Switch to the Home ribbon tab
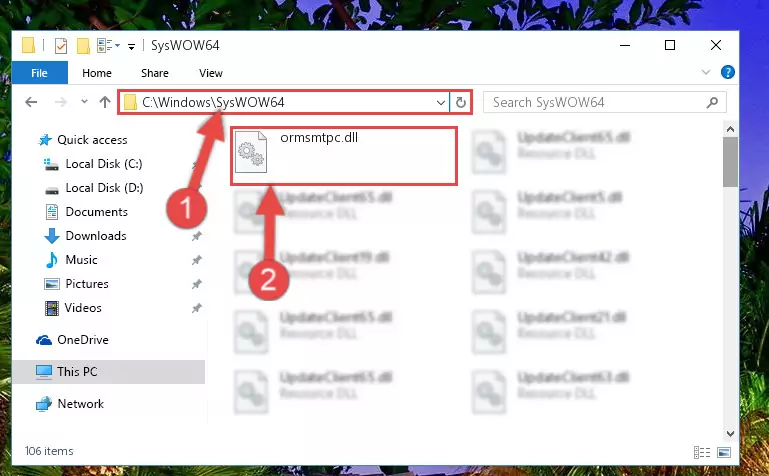The height and width of the screenshot is (476, 769). (x=97, y=73)
